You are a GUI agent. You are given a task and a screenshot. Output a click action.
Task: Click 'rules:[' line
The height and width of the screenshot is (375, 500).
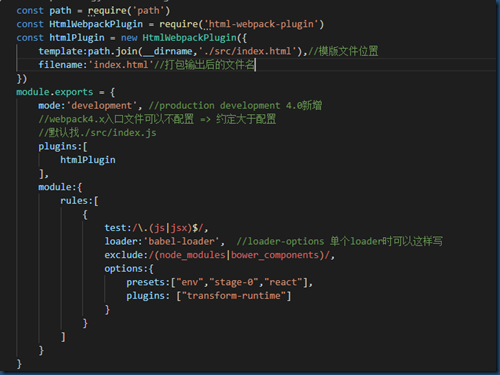79,201
